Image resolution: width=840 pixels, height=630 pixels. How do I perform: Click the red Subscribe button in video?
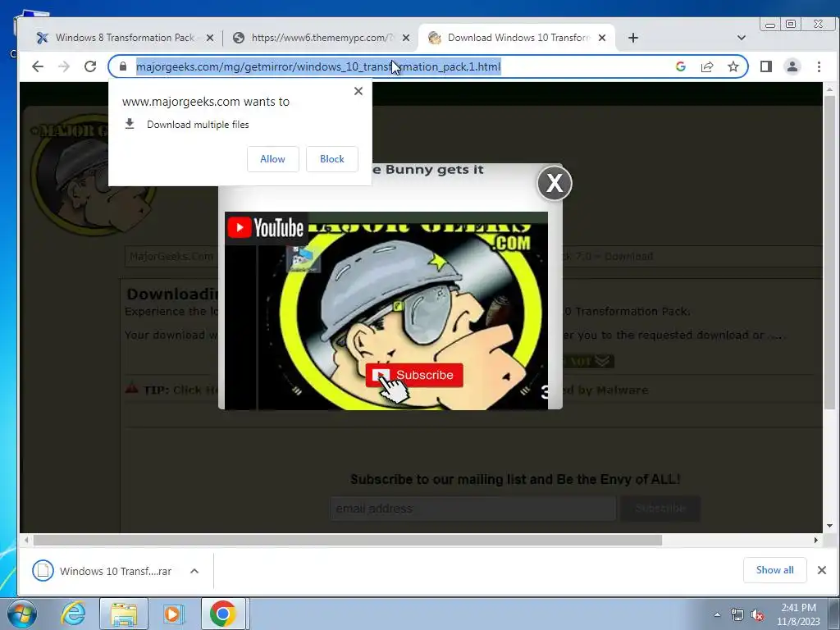click(x=414, y=375)
